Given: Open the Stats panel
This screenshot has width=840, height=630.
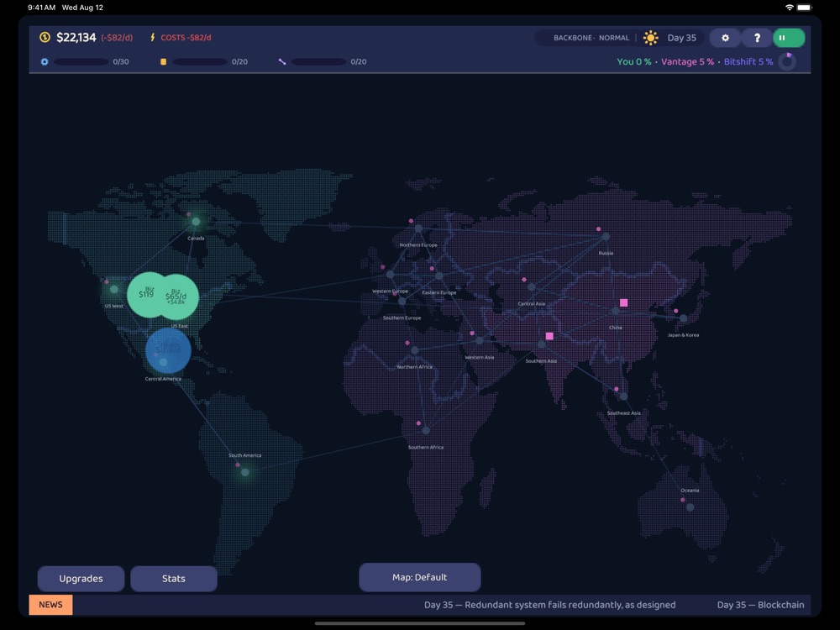Looking at the screenshot, I should pos(174,579).
